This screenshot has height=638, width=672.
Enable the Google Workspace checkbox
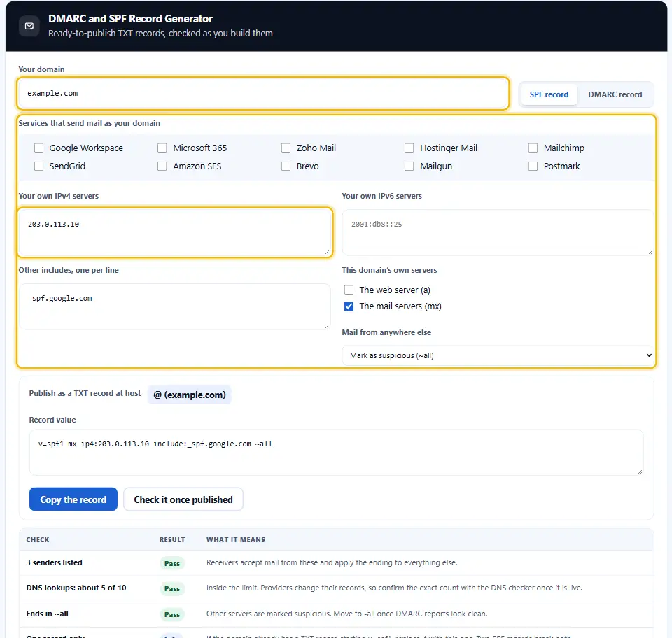(x=39, y=148)
